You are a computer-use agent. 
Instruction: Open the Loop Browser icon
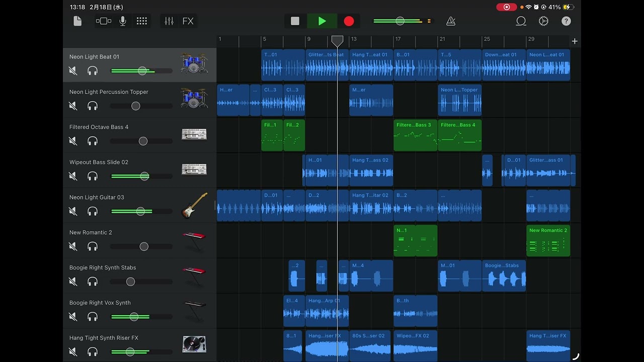click(521, 21)
